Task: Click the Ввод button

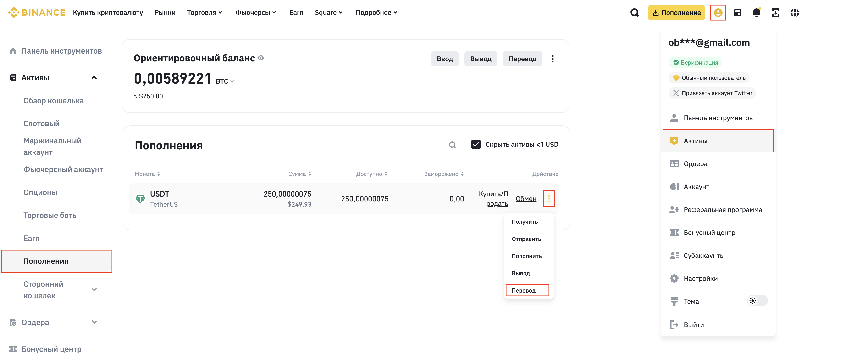Action: pyautogui.click(x=445, y=59)
